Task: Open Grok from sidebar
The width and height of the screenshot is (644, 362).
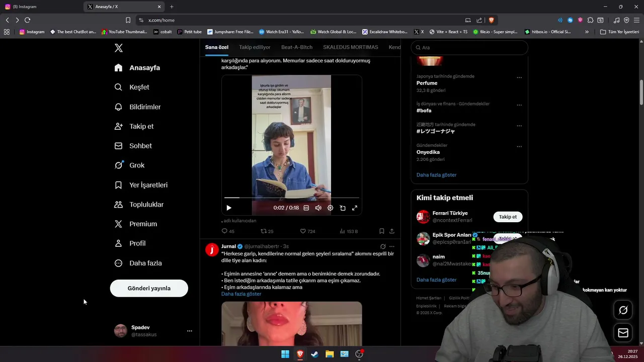Action: pyautogui.click(x=130, y=165)
